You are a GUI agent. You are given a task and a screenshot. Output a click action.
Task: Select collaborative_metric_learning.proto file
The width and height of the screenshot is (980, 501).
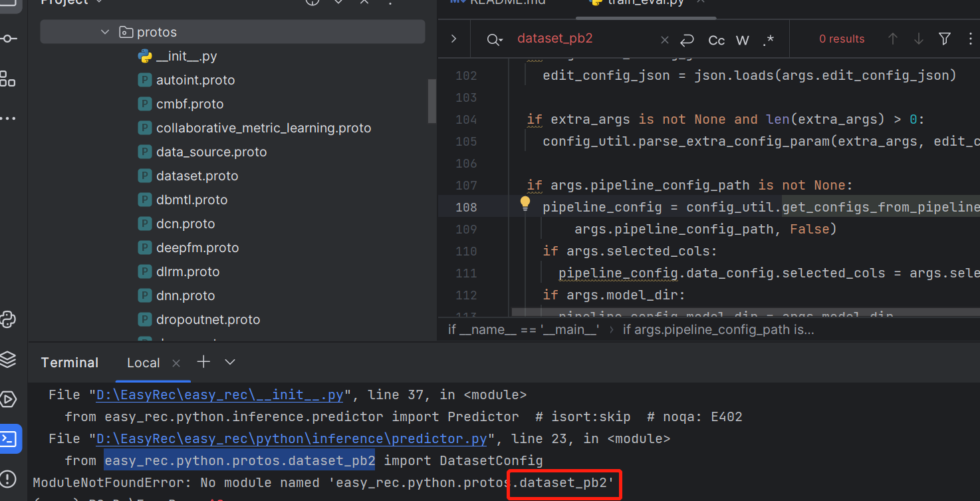263,128
